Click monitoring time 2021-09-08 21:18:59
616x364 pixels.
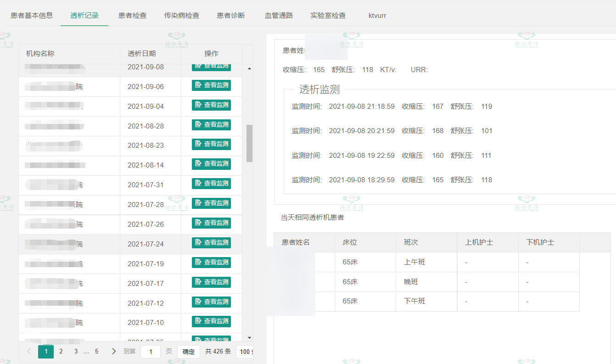(x=362, y=106)
